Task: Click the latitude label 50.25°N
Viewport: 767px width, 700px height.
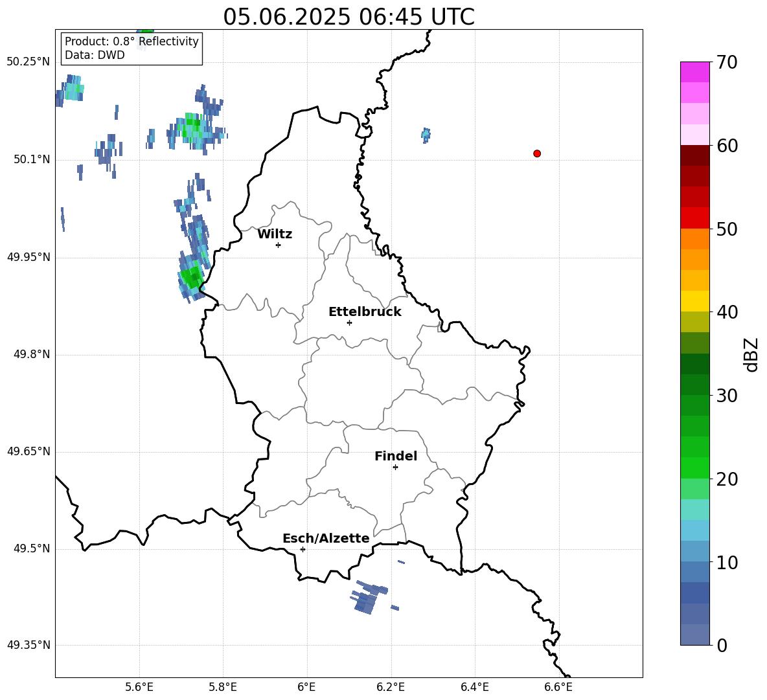Action: (29, 62)
